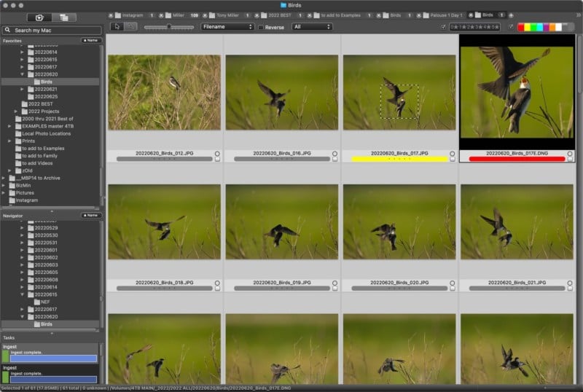583x392 pixels.
Task: Show hidden tabs with the double-arrow icon
Action: click(579, 15)
